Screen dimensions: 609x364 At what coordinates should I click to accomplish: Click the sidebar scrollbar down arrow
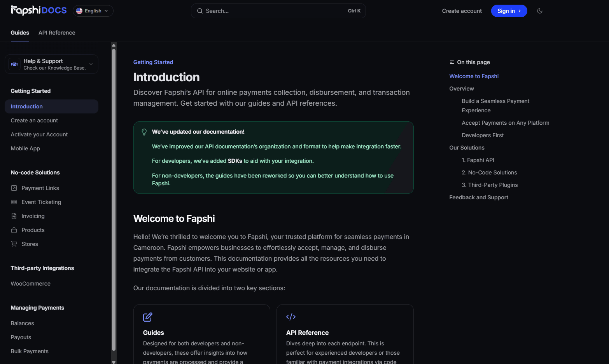click(114, 362)
